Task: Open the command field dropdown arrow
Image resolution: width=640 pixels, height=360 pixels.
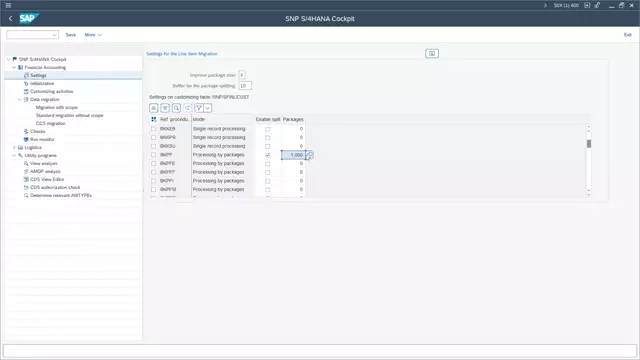Action: [55, 35]
